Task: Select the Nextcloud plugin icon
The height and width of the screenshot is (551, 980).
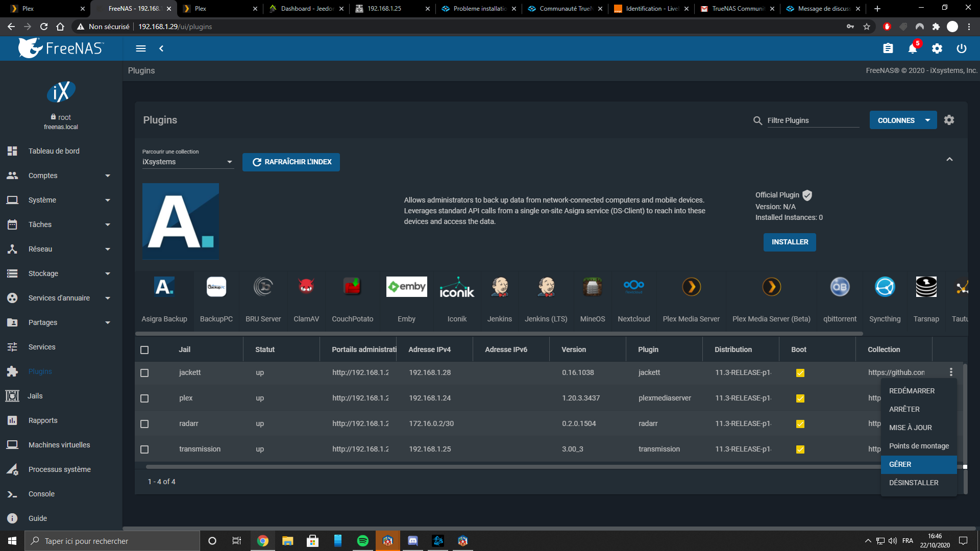Action: pyautogui.click(x=633, y=287)
